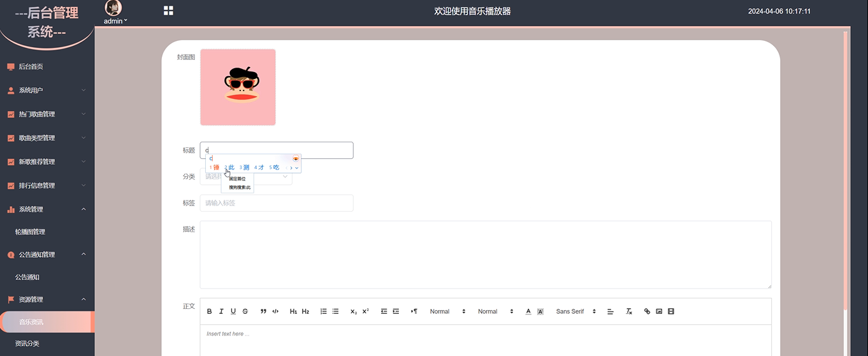Click the 正文 rich text editor area
The height and width of the screenshot is (356, 868).
pos(486,340)
